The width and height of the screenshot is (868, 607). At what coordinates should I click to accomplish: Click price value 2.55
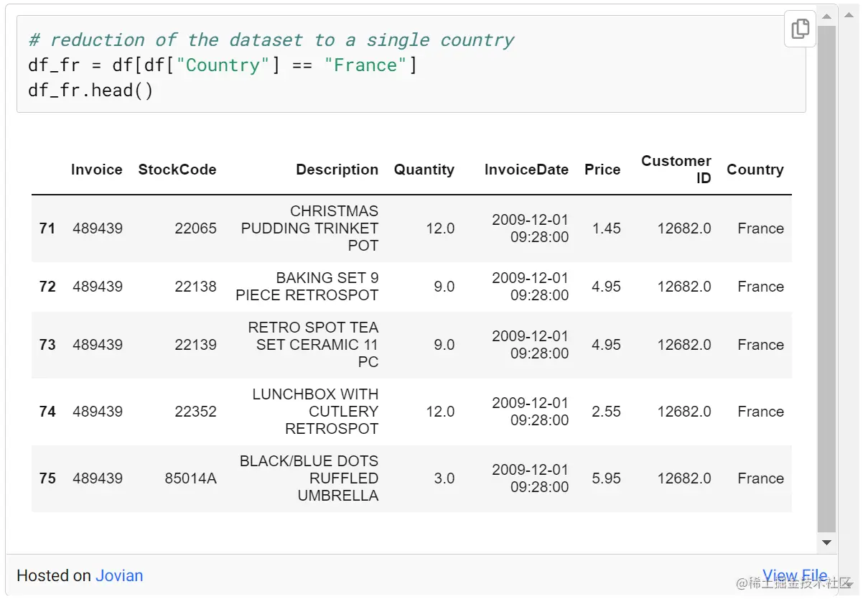607,412
